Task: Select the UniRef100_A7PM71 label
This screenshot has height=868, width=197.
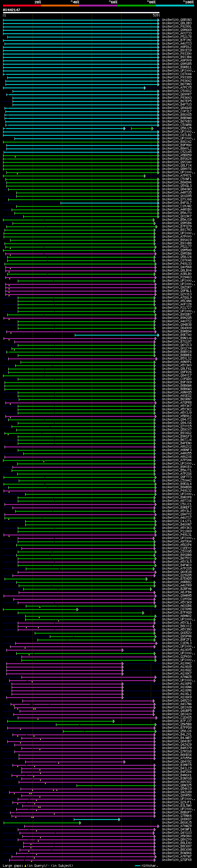Action: point(177,176)
